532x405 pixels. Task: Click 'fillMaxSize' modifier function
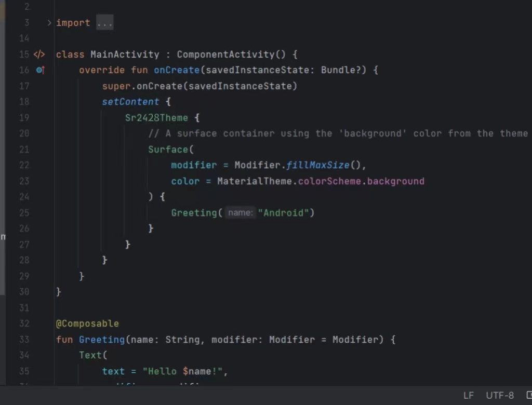point(317,165)
